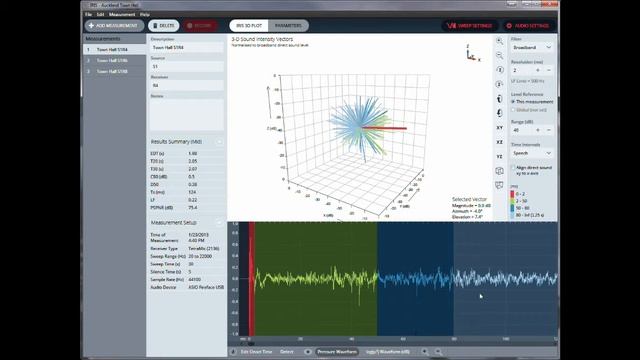Screen dimensions: 640x360
Task: Click the Edit Onset Time icon
Action: point(233,351)
